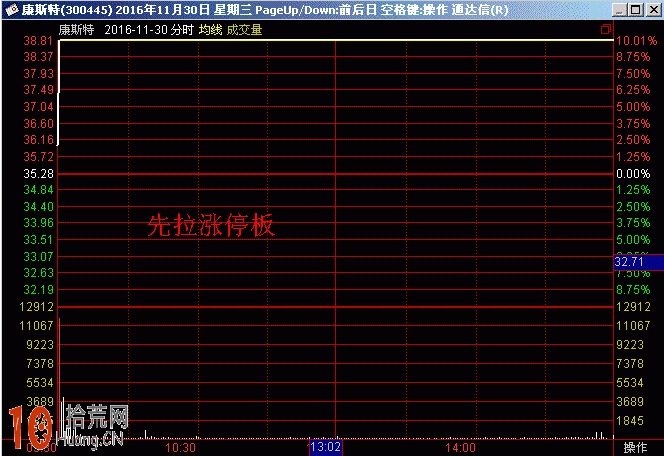The width and height of the screenshot is (664, 456).
Task: Click the 36.16 price axis label
Action: tap(38, 140)
